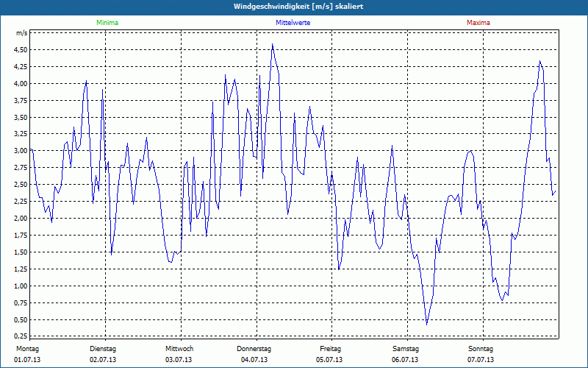Click the Minima legend label
The width and height of the screenshot is (588, 368).
107,23
